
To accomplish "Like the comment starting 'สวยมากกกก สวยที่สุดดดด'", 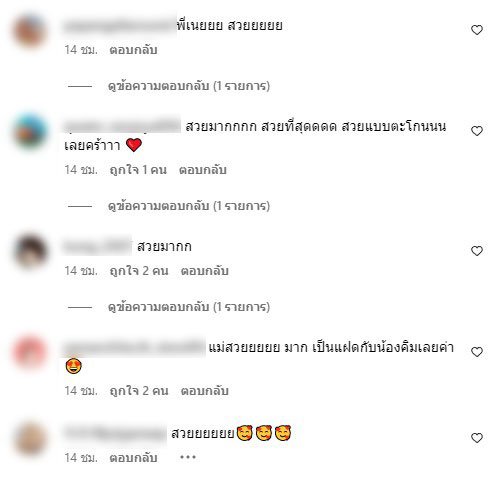I will (x=477, y=131).
